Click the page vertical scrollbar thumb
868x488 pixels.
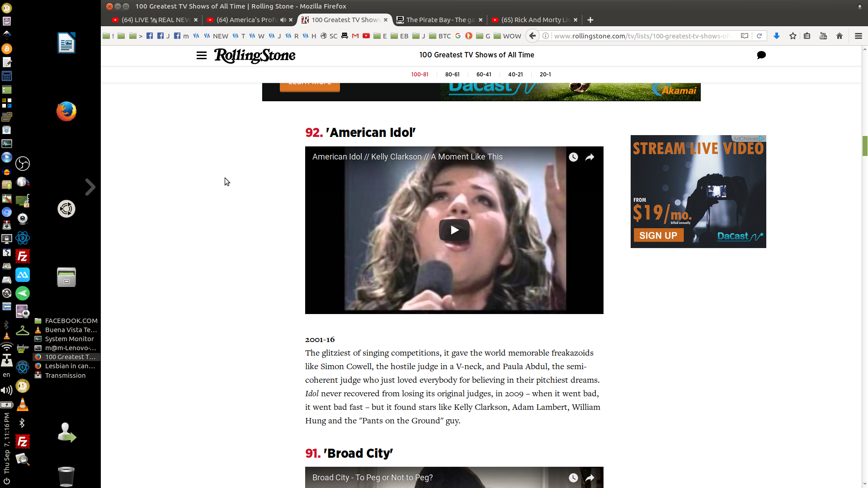pyautogui.click(x=865, y=145)
